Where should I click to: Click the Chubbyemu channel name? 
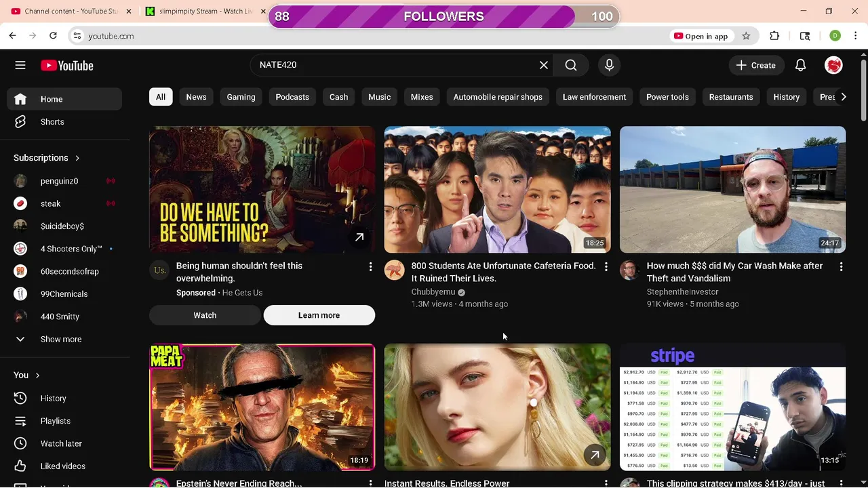click(x=433, y=291)
